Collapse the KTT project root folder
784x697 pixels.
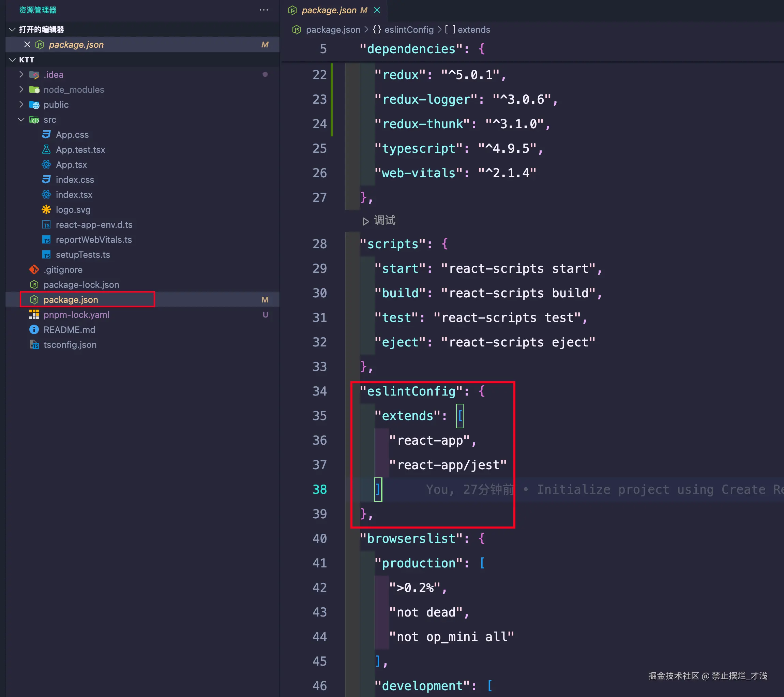[x=12, y=59]
